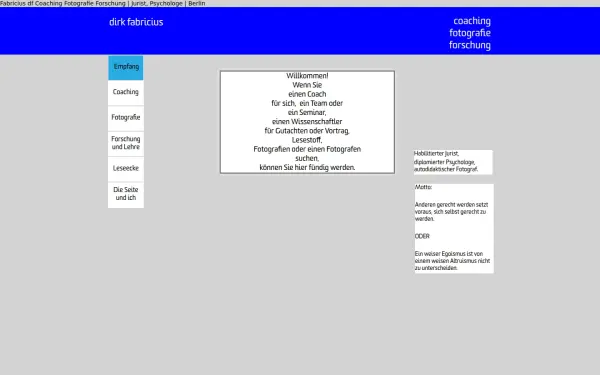The width and height of the screenshot is (600, 375).
Task: Open the Empfang navigation item
Action: [x=126, y=67]
